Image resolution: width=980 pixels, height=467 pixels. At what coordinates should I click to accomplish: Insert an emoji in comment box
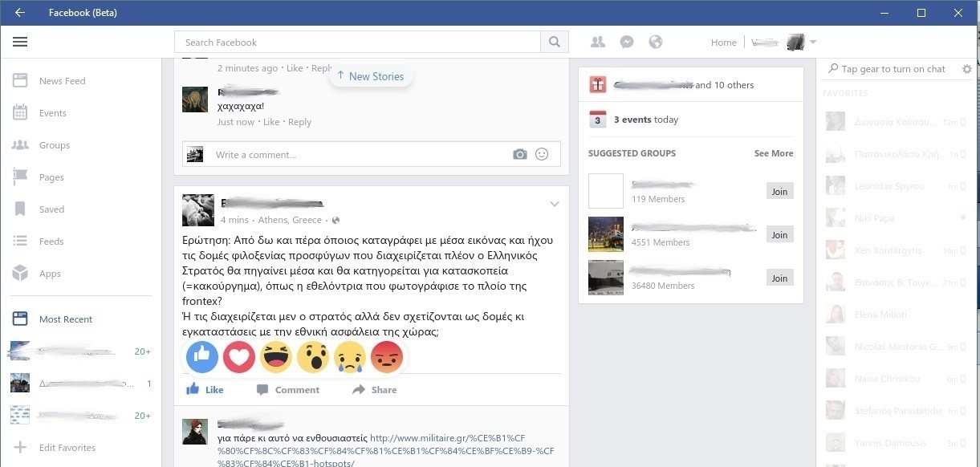(x=542, y=154)
